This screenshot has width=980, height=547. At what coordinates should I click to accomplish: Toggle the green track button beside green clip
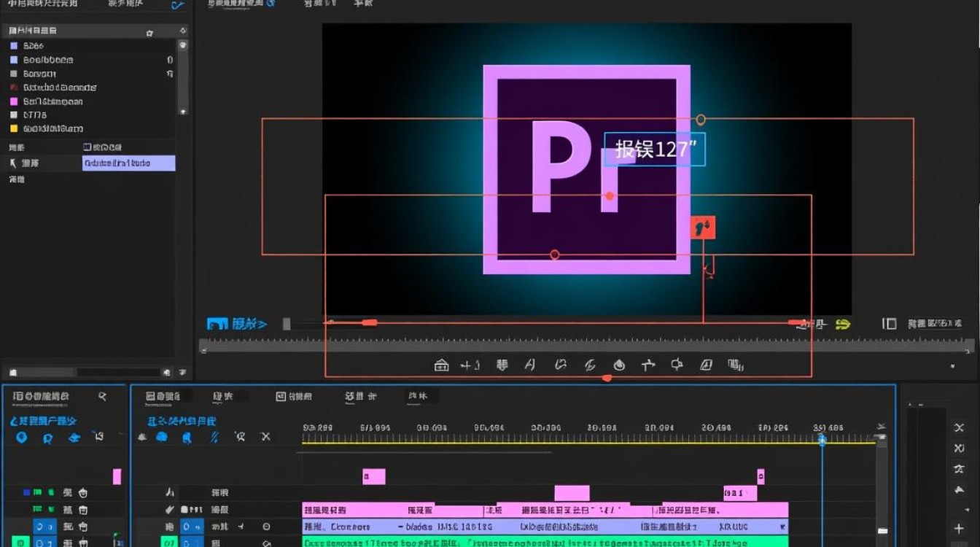point(169,543)
